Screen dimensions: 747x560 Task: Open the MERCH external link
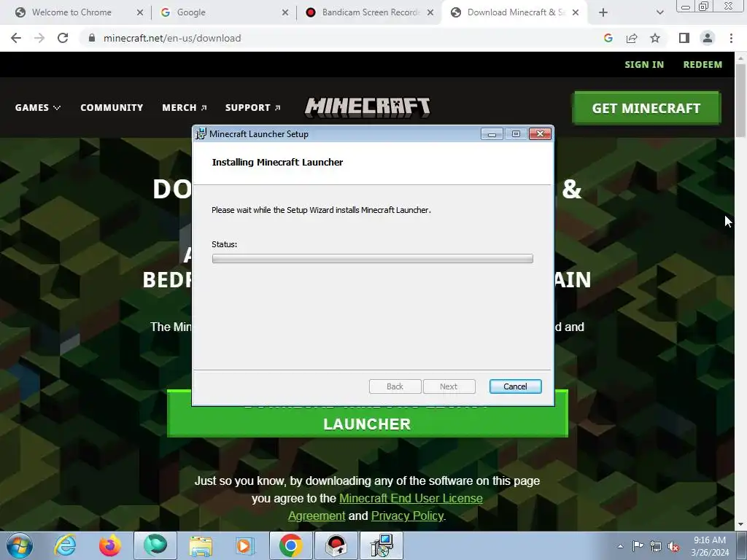tap(185, 108)
